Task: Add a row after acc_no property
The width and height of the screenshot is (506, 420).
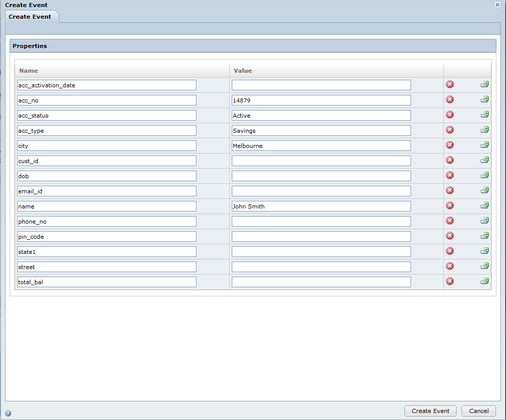Action: tap(484, 99)
